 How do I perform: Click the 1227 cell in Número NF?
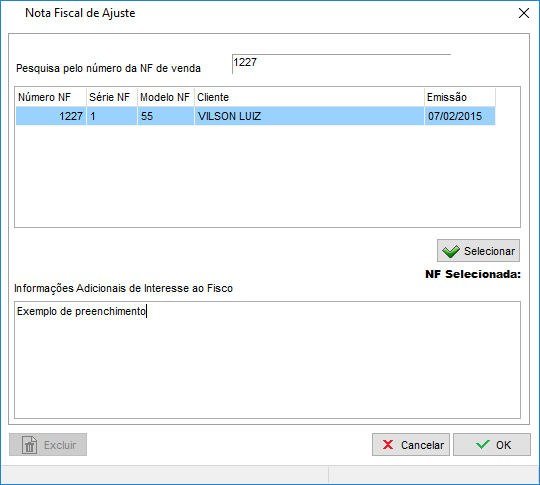point(51,116)
